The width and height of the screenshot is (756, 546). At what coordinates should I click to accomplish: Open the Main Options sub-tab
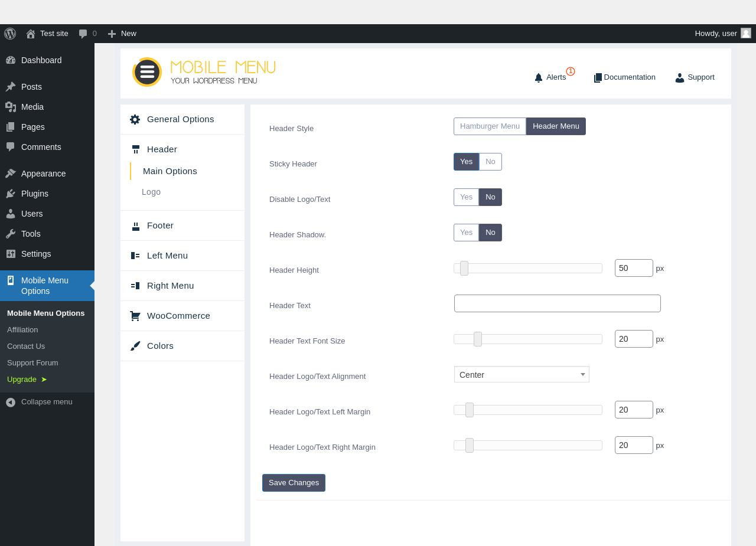170,171
